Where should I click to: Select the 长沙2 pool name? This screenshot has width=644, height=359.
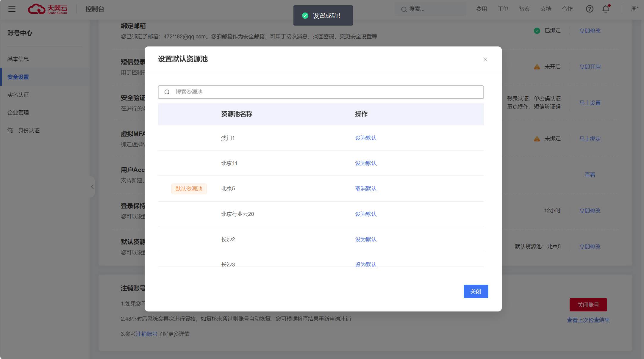[x=228, y=239]
